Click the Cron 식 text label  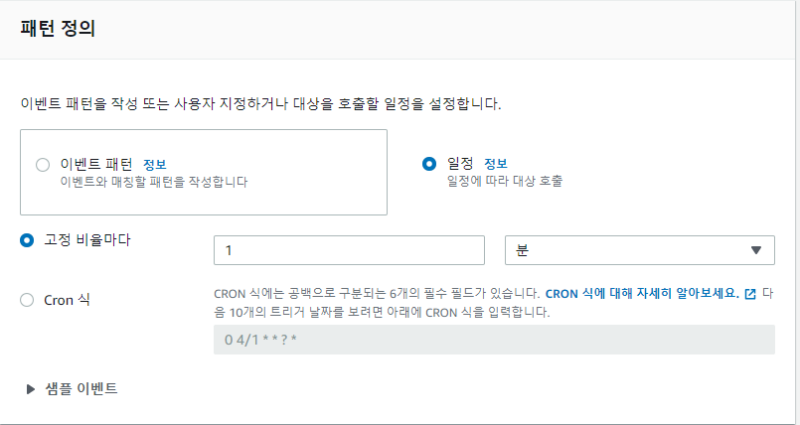(68, 299)
